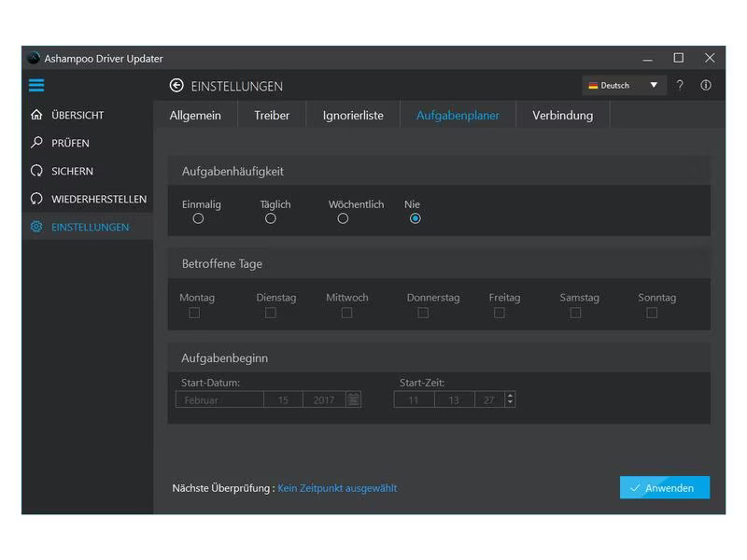
Task: Click the seconds field showing 27
Action: (489, 399)
